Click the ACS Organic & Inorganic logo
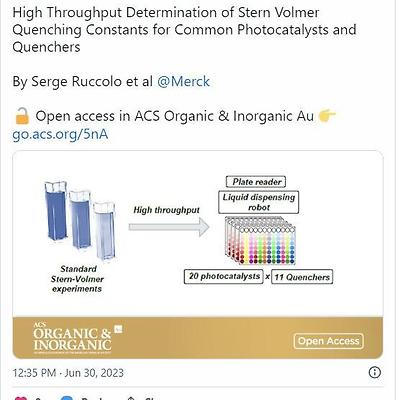The height and width of the screenshot is (400, 400). 77,337
